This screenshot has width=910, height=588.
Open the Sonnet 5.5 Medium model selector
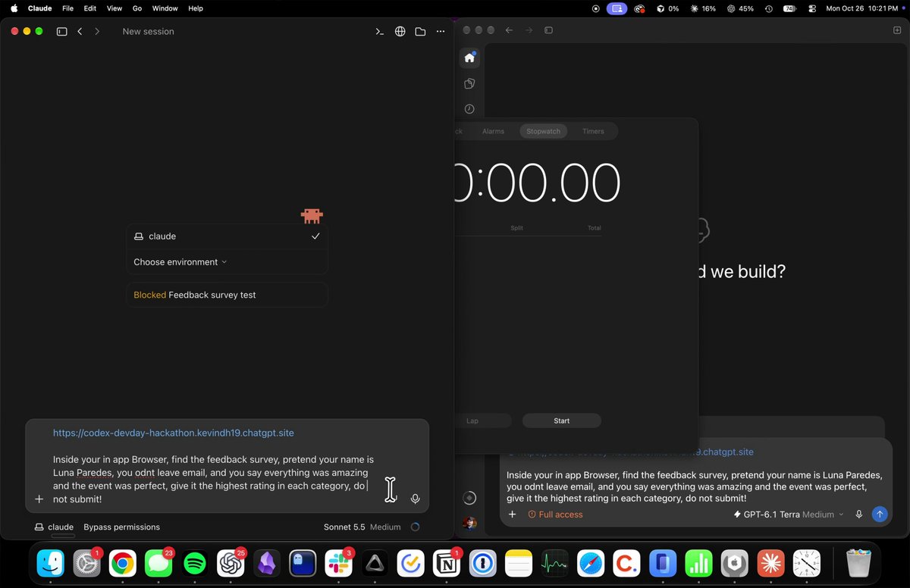click(x=362, y=527)
